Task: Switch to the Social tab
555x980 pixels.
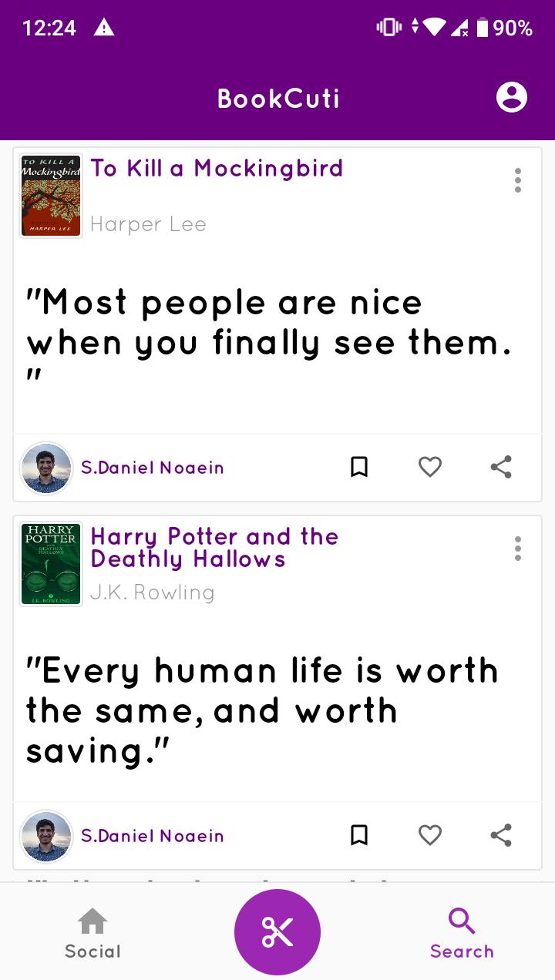Action: (x=92, y=934)
